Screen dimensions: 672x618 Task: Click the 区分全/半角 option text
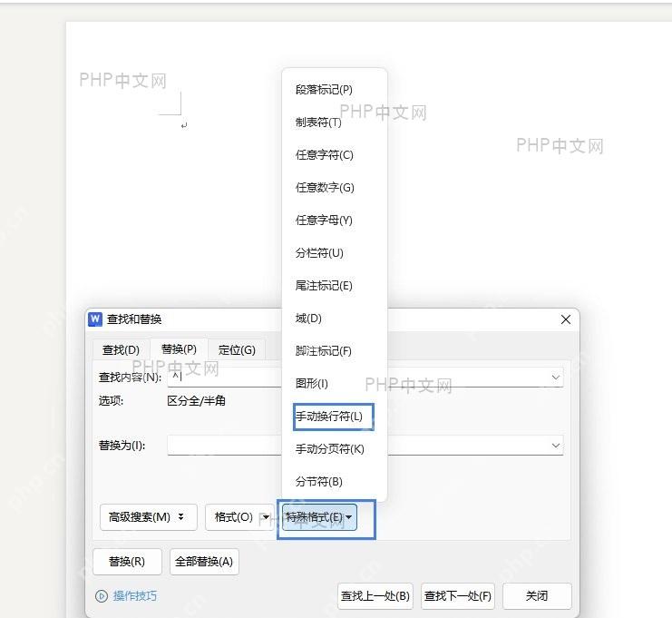(x=196, y=400)
